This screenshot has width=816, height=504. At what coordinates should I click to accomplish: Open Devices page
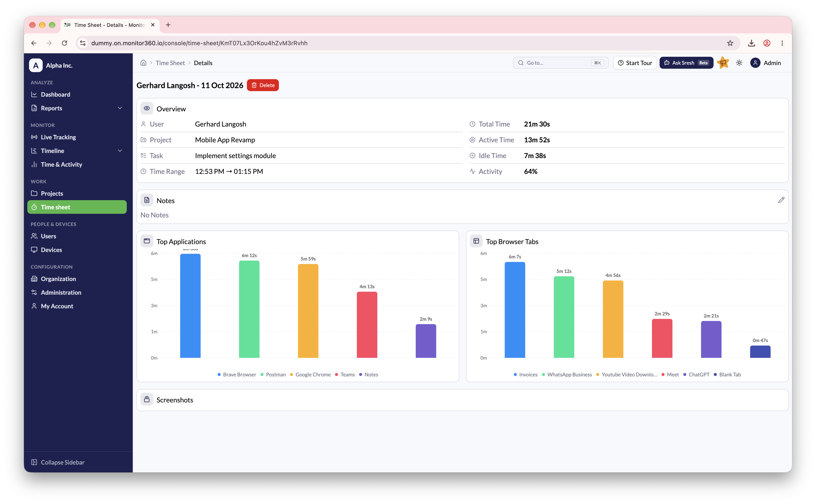click(77, 250)
